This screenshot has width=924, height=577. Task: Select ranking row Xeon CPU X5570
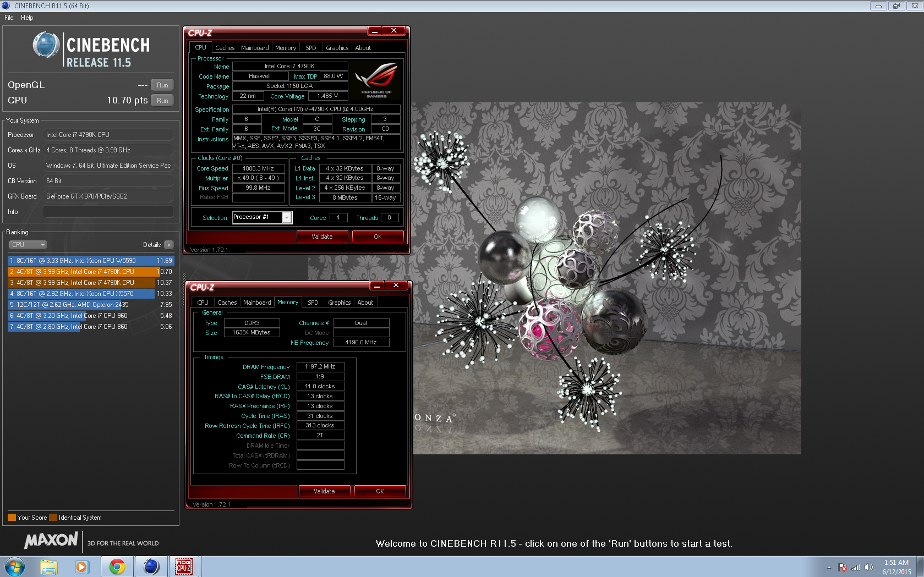(x=91, y=294)
